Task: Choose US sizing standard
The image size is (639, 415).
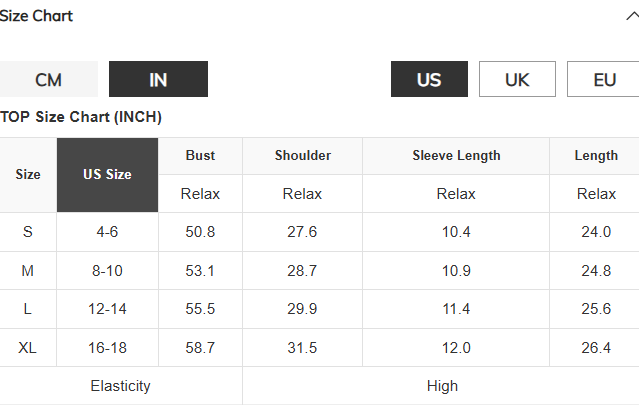Action: tap(429, 79)
